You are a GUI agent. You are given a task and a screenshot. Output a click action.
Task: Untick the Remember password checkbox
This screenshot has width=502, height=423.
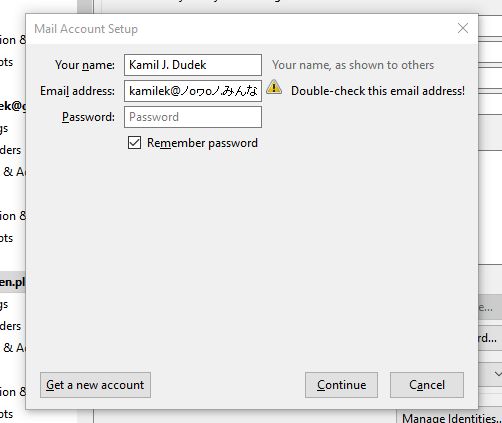point(134,143)
